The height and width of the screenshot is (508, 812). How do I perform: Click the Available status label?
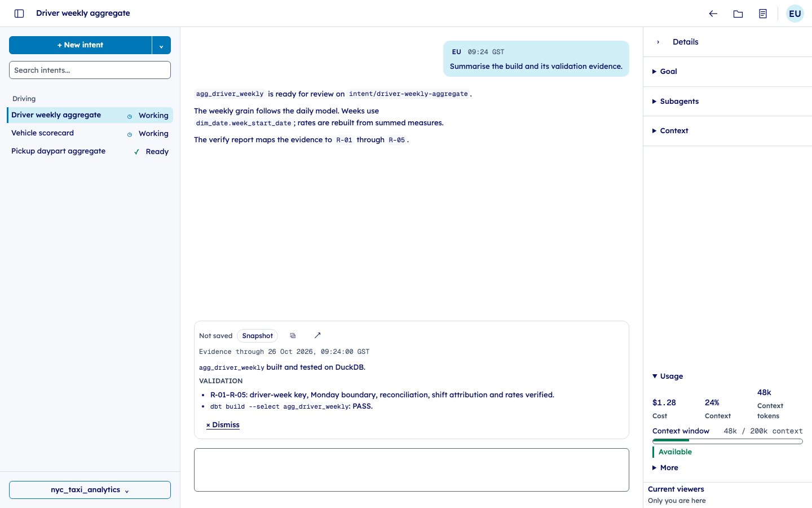675,452
